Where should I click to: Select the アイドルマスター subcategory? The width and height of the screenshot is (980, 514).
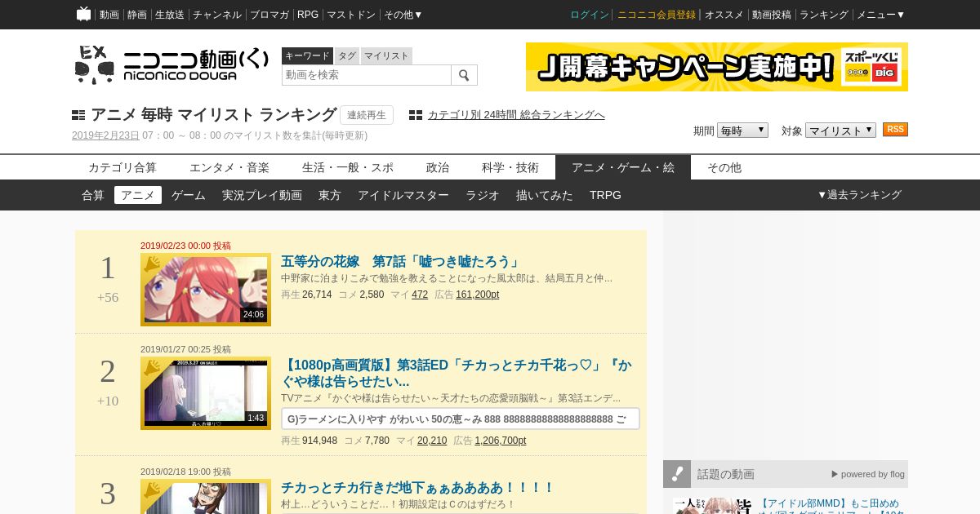[403, 195]
